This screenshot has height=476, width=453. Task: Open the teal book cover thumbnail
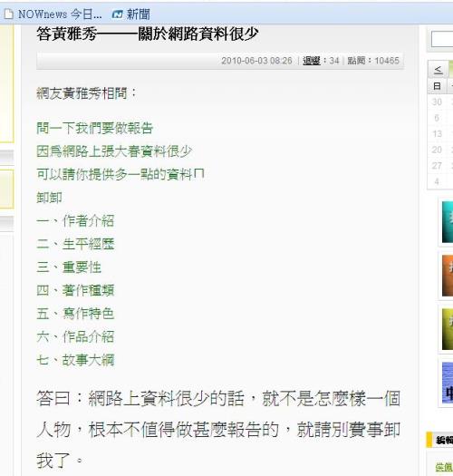[448, 222]
